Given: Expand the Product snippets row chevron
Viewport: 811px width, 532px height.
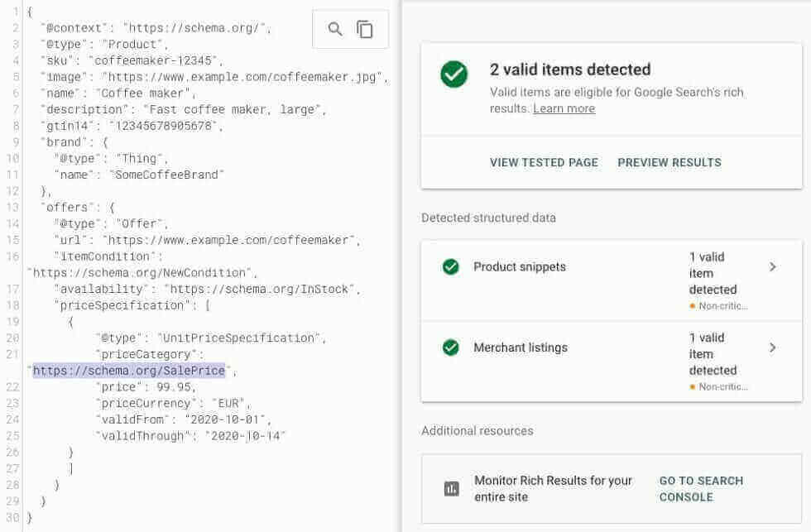Looking at the screenshot, I should click(x=773, y=266).
